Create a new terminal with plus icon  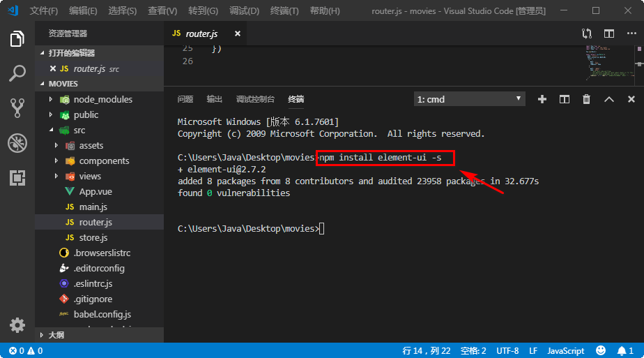pos(542,99)
